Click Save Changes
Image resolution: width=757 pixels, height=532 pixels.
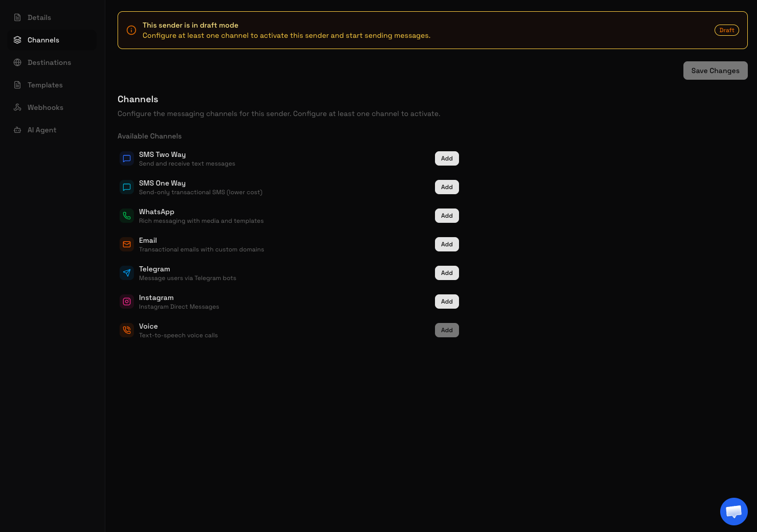point(715,71)
